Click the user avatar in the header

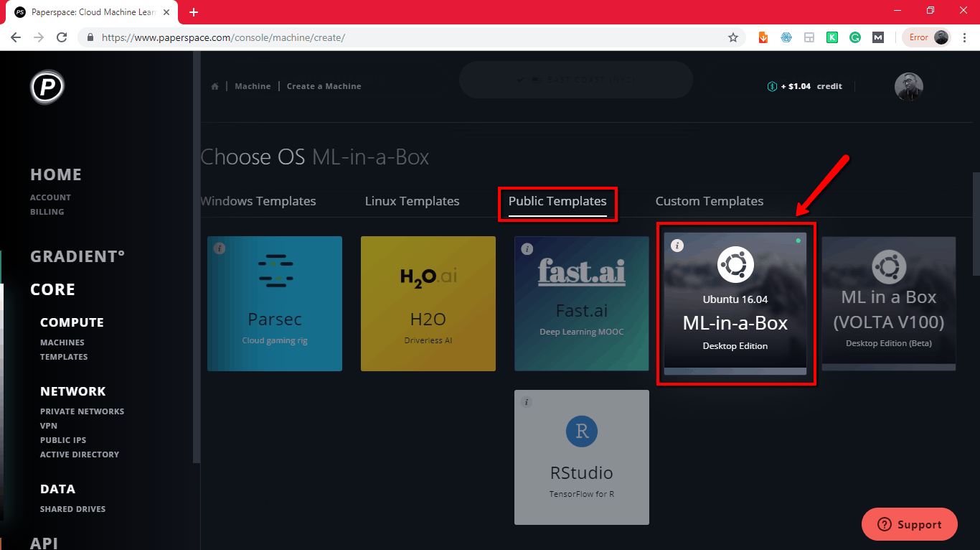tap(908, 87)
